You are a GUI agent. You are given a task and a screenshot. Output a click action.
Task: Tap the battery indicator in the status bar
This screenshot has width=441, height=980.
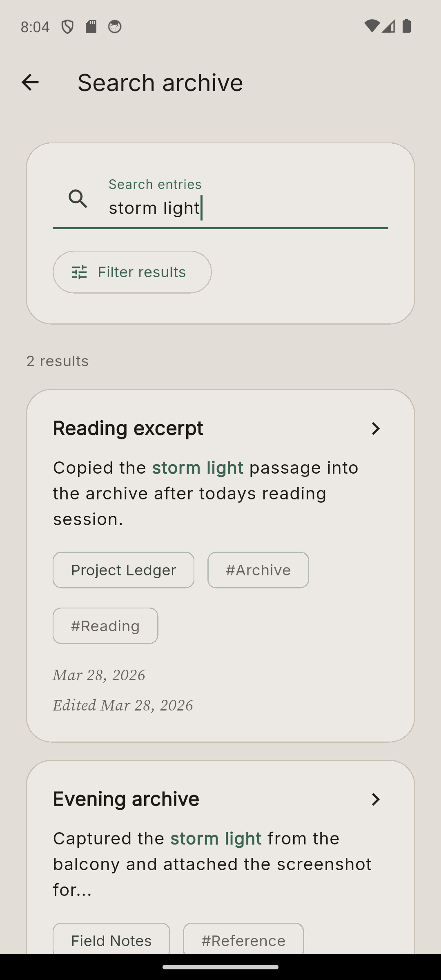pyautogui.click(x=406, y=26)
